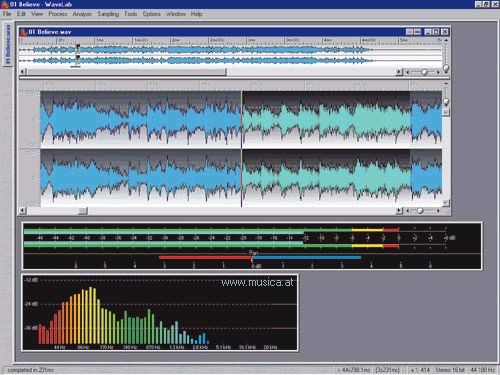Click the WaveLab application icon in main title bar
The height and width of the screenshot is (375, 500).
[5, 4]
